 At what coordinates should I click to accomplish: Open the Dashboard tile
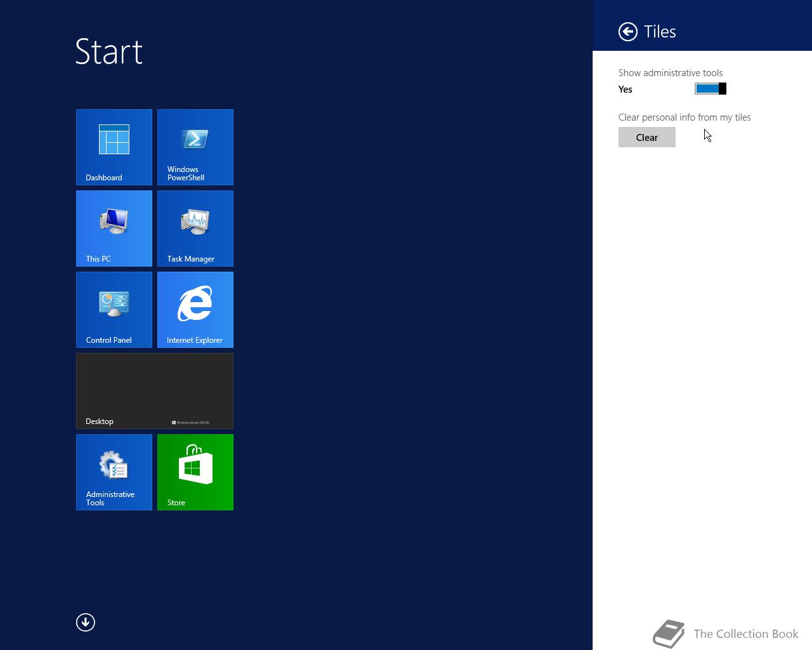pos(114,147)
